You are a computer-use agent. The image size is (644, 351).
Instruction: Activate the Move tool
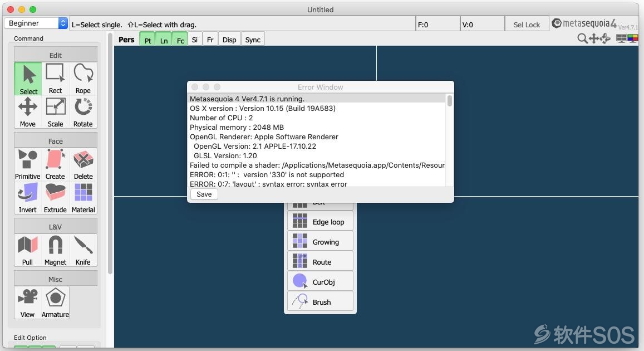point(28,112)
